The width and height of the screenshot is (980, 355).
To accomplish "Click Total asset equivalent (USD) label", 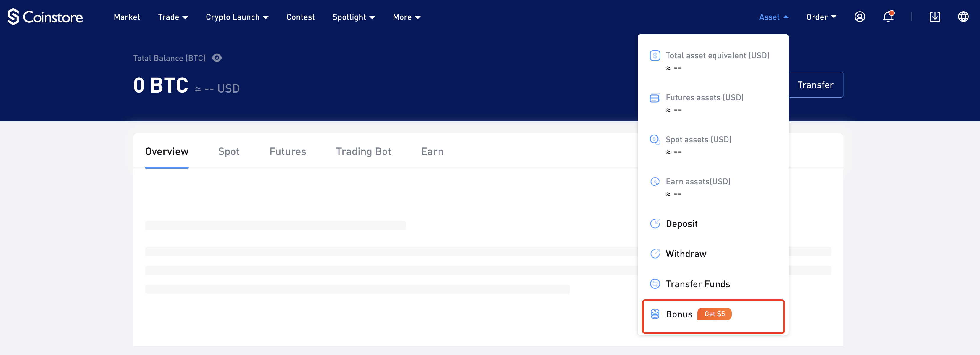I will coord(718,56).
